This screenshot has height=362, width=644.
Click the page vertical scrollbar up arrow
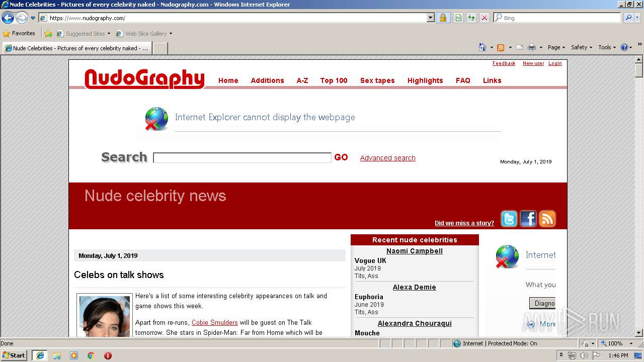click(x=639, y=59)
